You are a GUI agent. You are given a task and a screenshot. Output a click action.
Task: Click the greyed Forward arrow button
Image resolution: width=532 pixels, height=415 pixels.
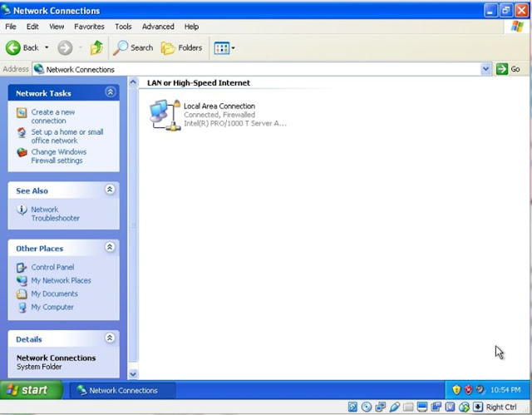tap(65, 48)
